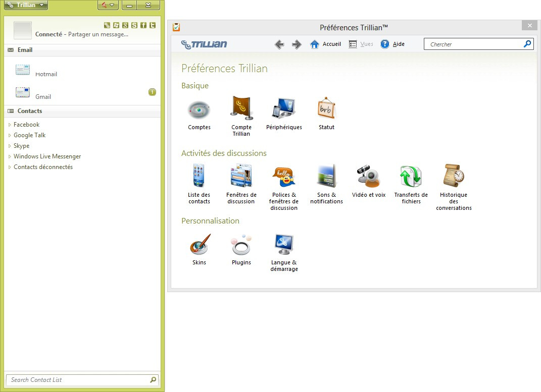Open Vidéo et voix settings
Viewport: 541px width, 392px height.
368,182
